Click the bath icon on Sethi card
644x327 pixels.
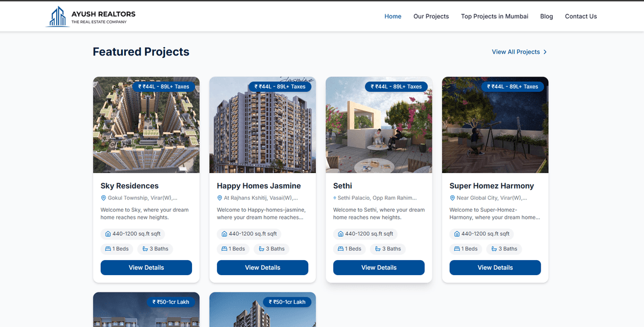[x=377, y=249]
